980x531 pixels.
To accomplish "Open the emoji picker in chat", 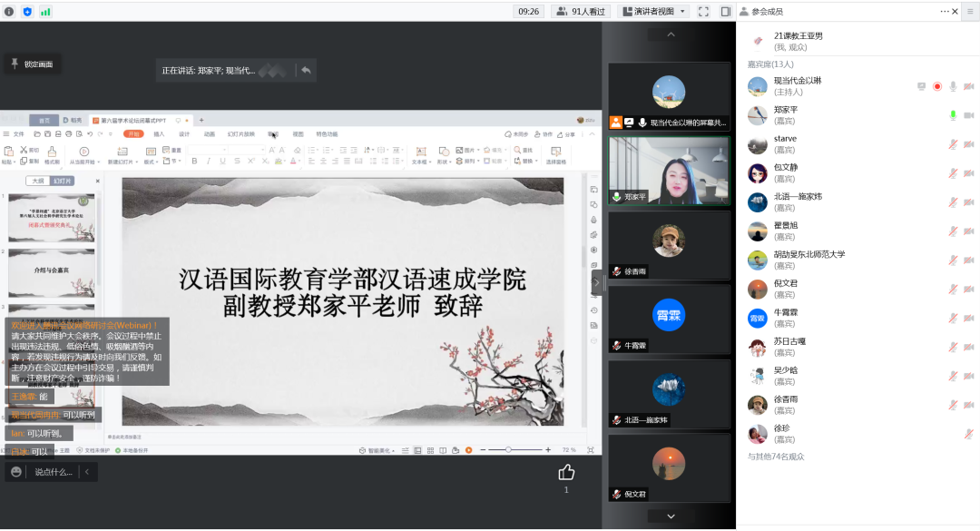I will click(16, 472).
